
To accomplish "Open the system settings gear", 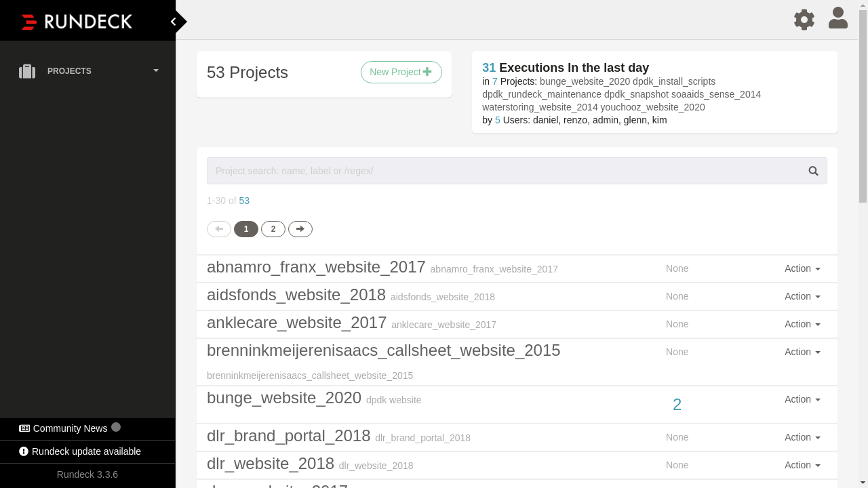I will pyautogui.click(x=804, y=19).
